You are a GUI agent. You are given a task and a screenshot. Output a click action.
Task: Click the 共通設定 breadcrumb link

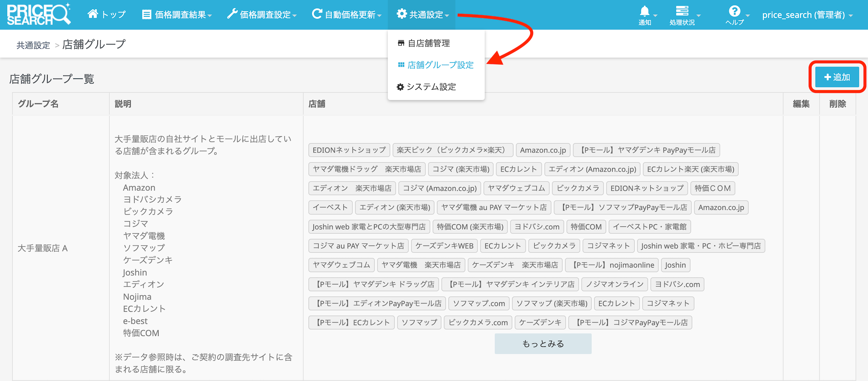[33, 45]
